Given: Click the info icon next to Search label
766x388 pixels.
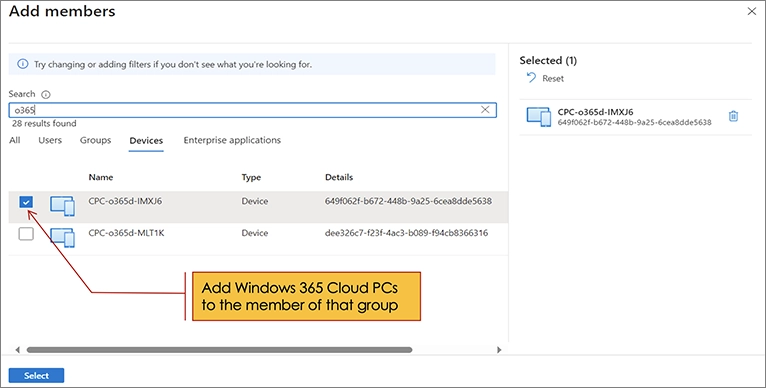Looking at the screenshot, I should (46, 94).
